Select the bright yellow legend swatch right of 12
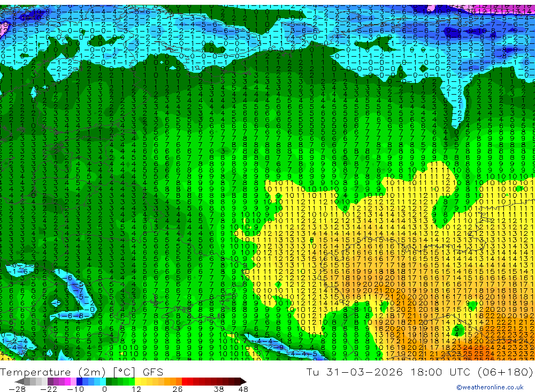Screen dimensions: 535x392 tap(137, 382)
